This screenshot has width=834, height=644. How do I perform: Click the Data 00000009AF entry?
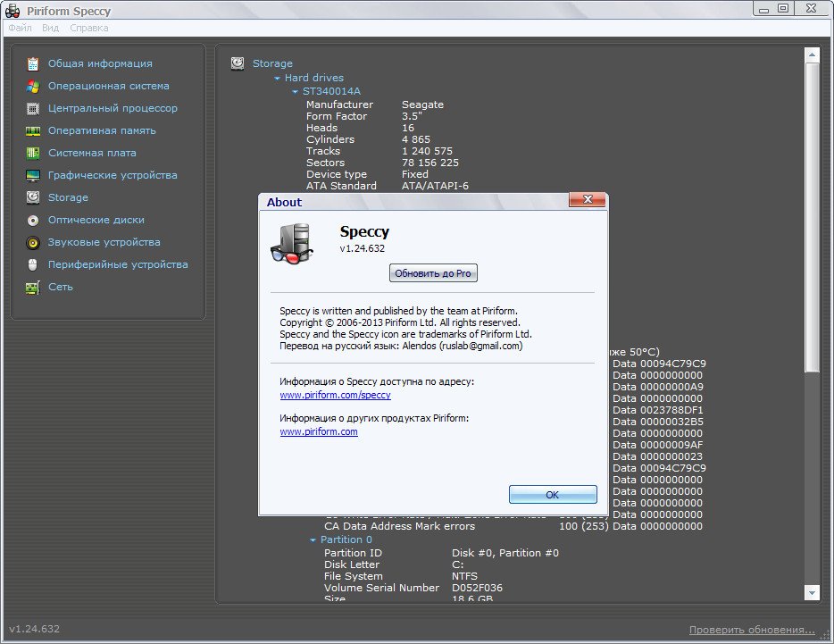pos(657,445)
